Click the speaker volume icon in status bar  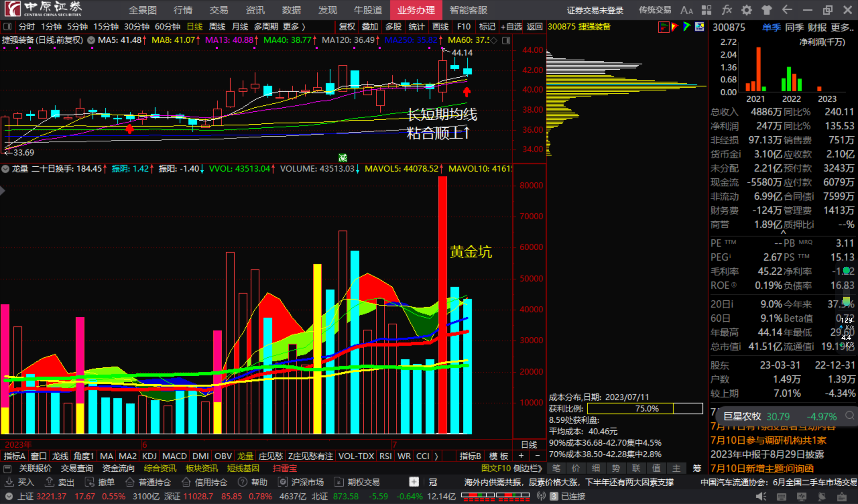click(x=761, y=496)
